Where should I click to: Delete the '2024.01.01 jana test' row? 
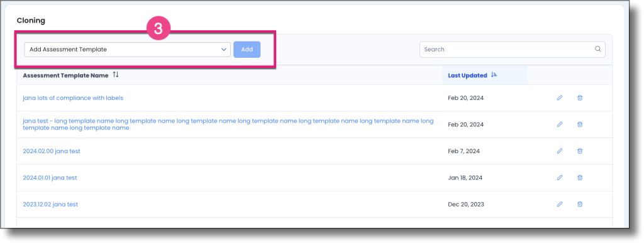[580, 178]
